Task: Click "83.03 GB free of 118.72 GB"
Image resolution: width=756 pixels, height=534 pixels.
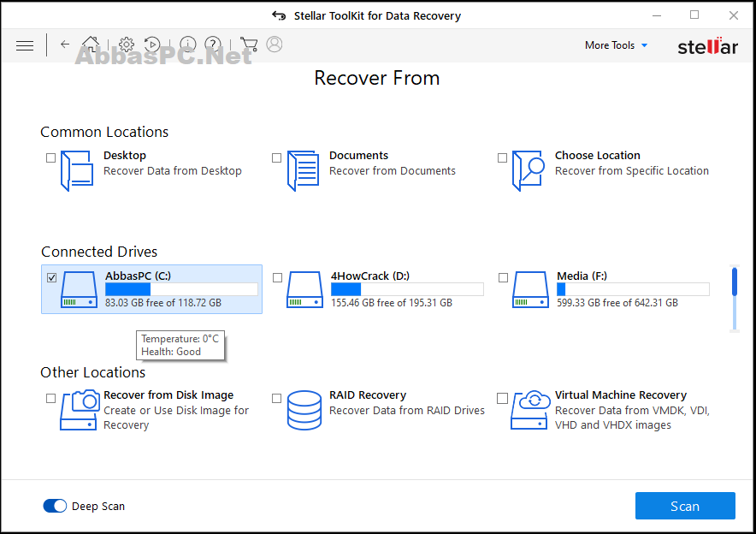Action: (x=163, y=303)
